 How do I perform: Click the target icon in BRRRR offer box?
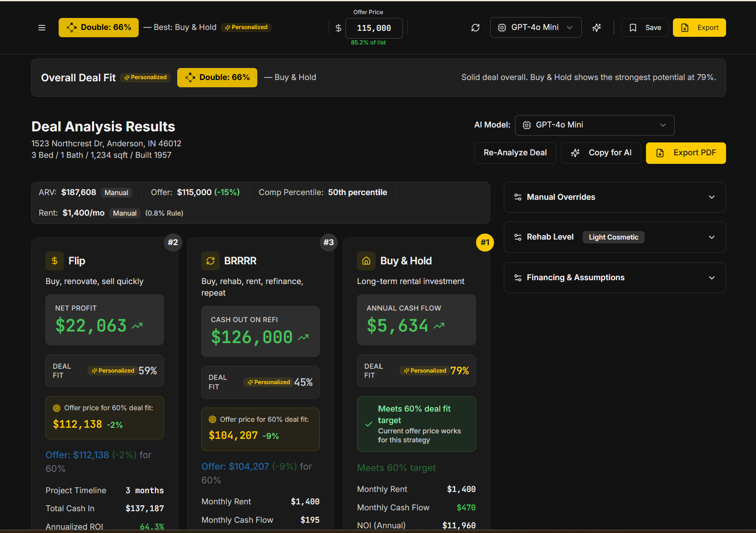click(212, 420)
